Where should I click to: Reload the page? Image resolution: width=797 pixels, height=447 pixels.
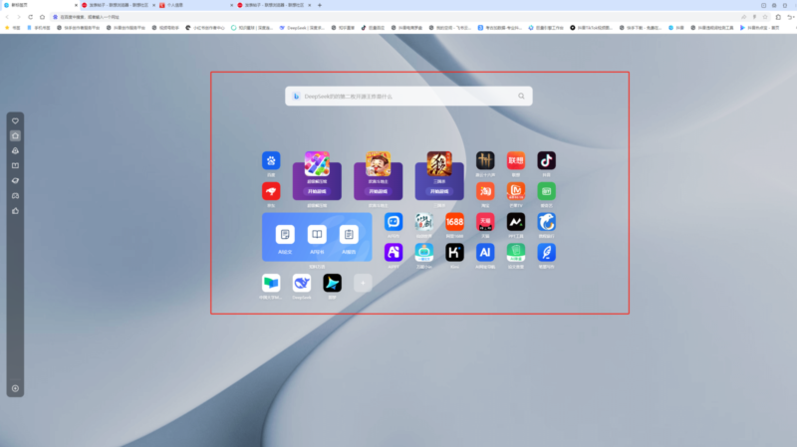pos(30,17)
